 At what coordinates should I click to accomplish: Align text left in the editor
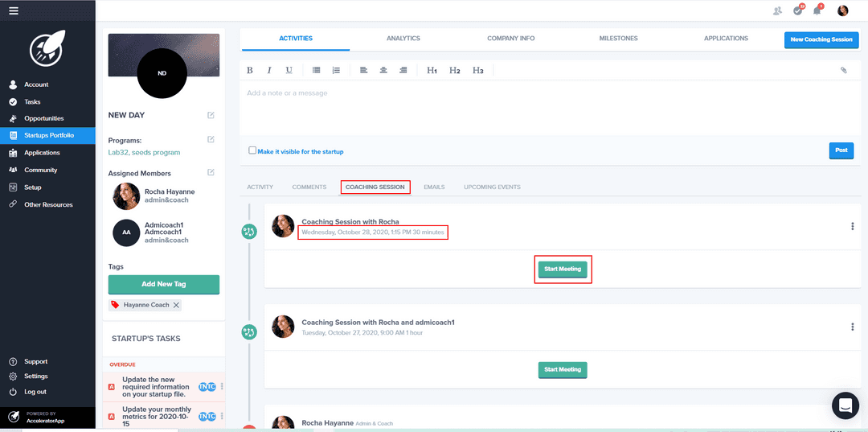(364, 70)
